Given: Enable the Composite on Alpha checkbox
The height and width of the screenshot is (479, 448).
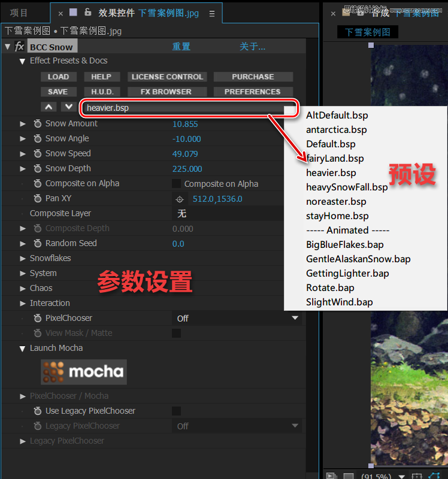Looking at the screenshot, I should 177,184.
